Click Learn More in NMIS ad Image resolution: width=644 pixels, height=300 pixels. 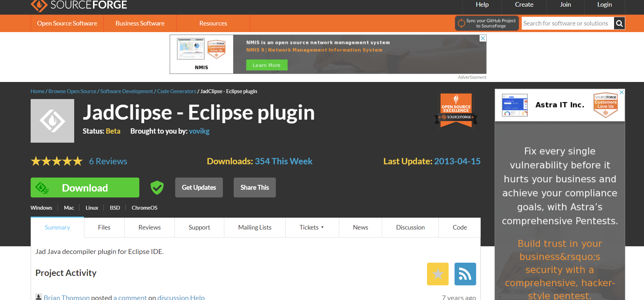(x=267, y=65)
